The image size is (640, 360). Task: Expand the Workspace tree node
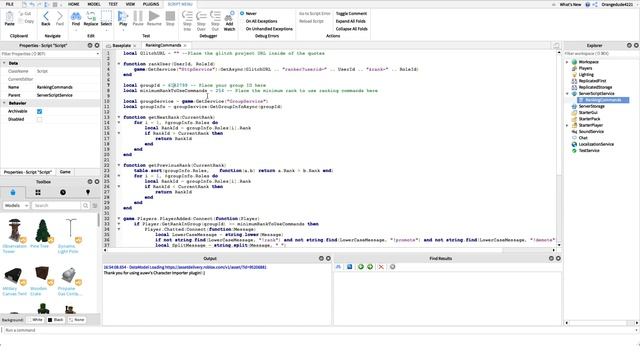coord(567,62)
